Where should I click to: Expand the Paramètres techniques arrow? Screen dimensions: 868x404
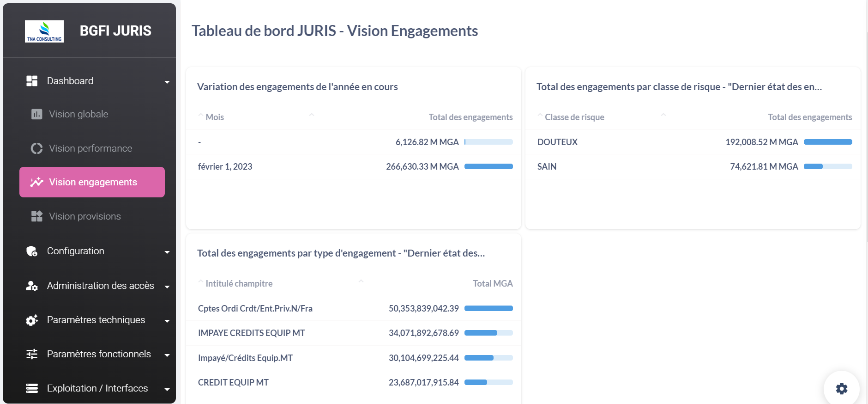click(167, 321)
